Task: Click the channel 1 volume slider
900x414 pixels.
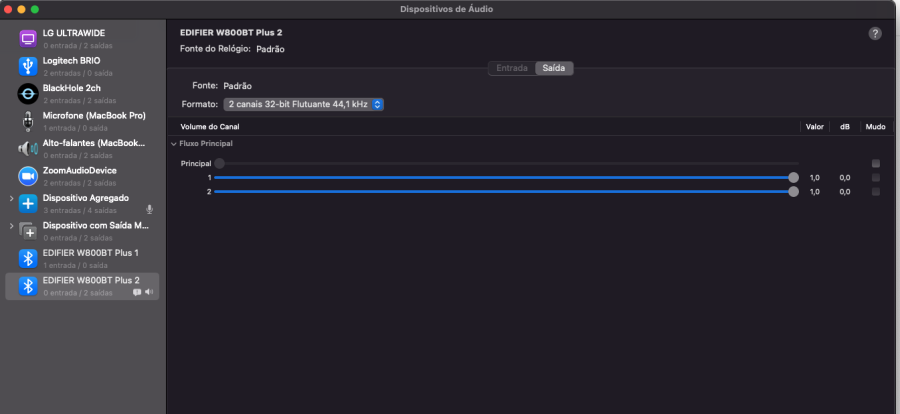Action: [x=506, y=177]
